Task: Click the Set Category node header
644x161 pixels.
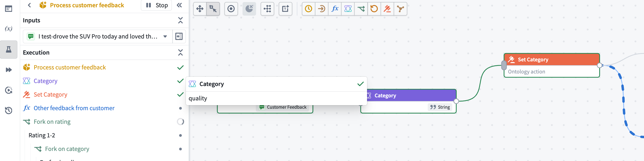Action: tap(552, 60)
